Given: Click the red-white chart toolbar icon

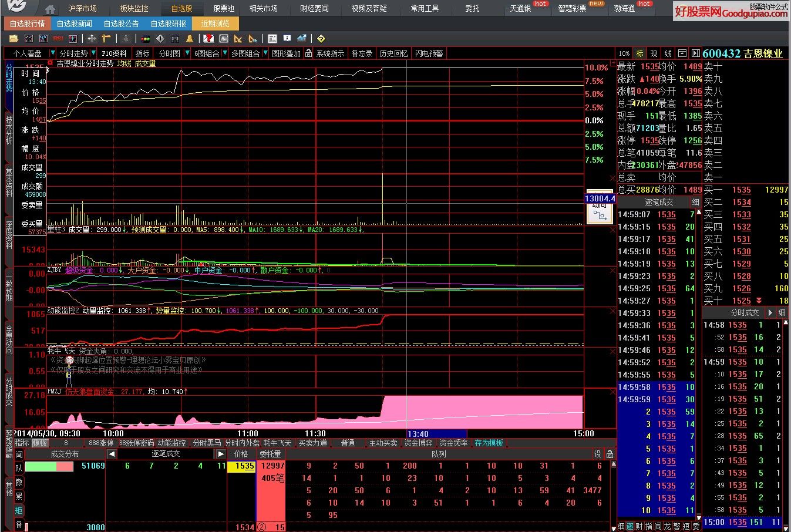Looking at the screenshot, I should 209,38.
